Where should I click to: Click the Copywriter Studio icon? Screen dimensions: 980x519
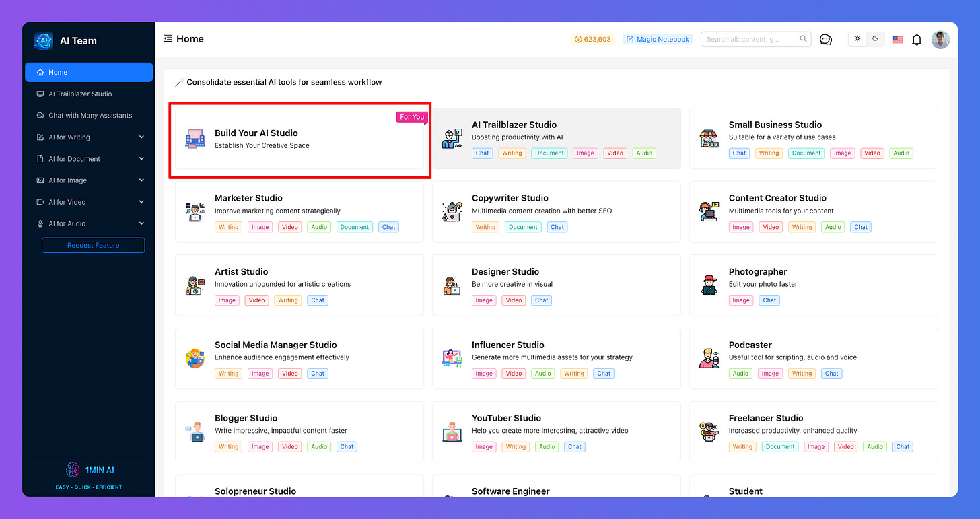click(452, 212)
